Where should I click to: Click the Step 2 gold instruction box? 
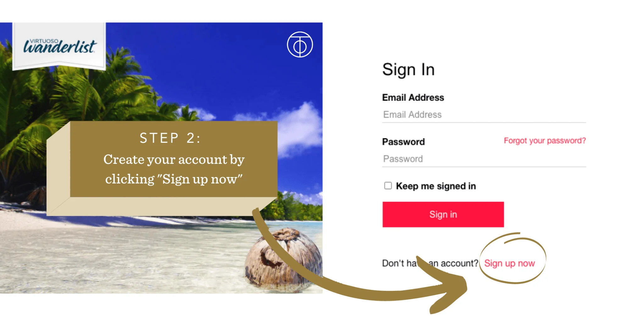174,159
